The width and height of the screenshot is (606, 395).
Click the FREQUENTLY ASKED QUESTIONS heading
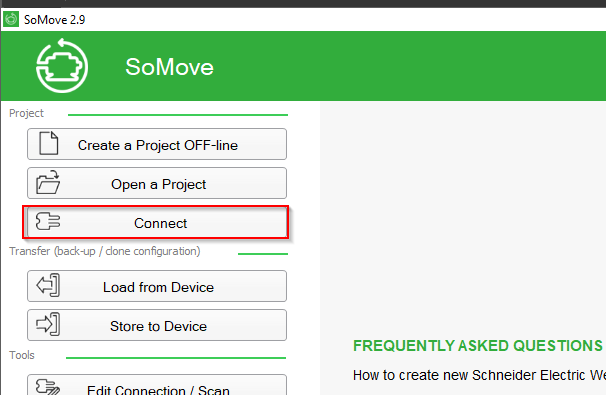tap(478, 346)
